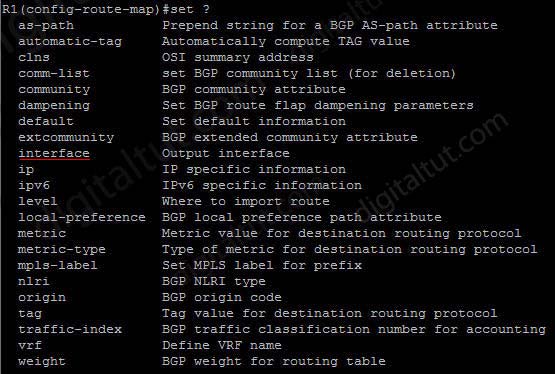555x374 pixels.
Task: Click the 'automatic-tag' command entry
Action: coord(70,41)
